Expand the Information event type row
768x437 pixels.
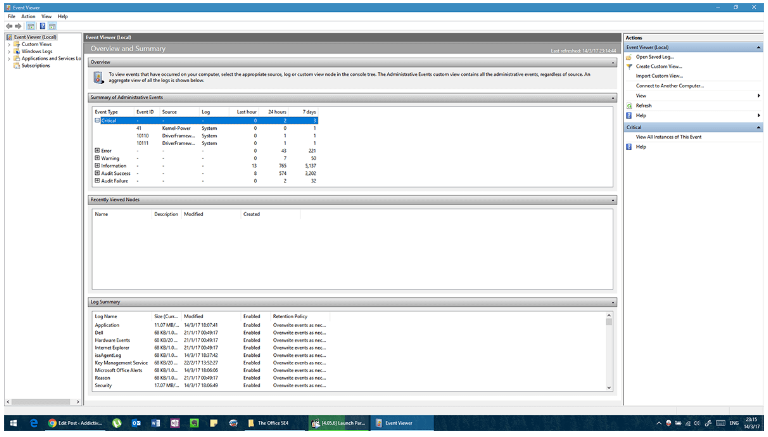pos(97,166)
